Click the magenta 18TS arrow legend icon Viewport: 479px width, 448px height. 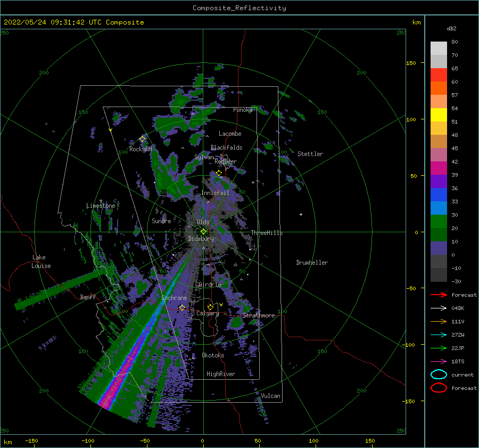(x=439, y=361)
